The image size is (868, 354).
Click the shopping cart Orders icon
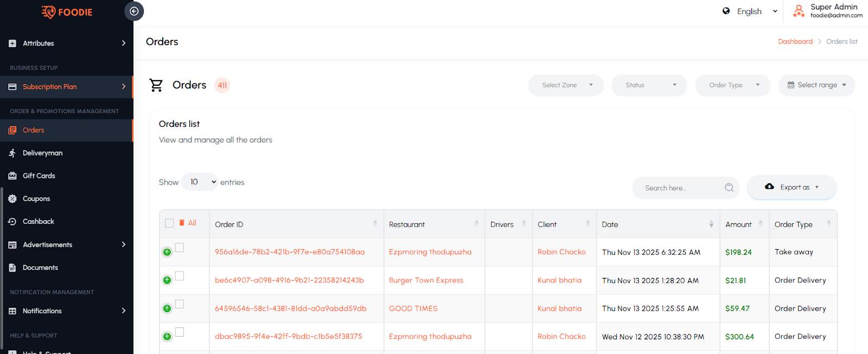point(156,85)
